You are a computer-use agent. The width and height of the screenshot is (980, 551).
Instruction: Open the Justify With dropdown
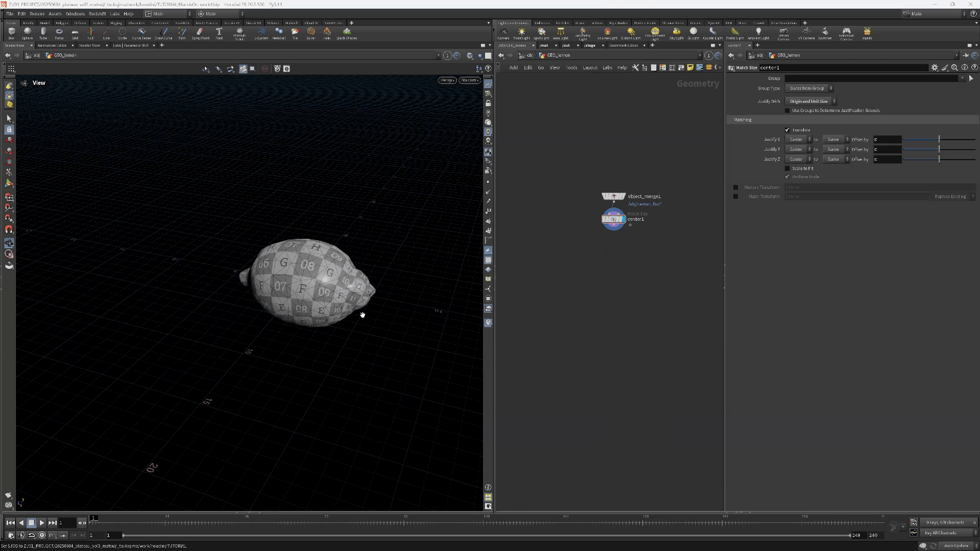tap(811, 101)
